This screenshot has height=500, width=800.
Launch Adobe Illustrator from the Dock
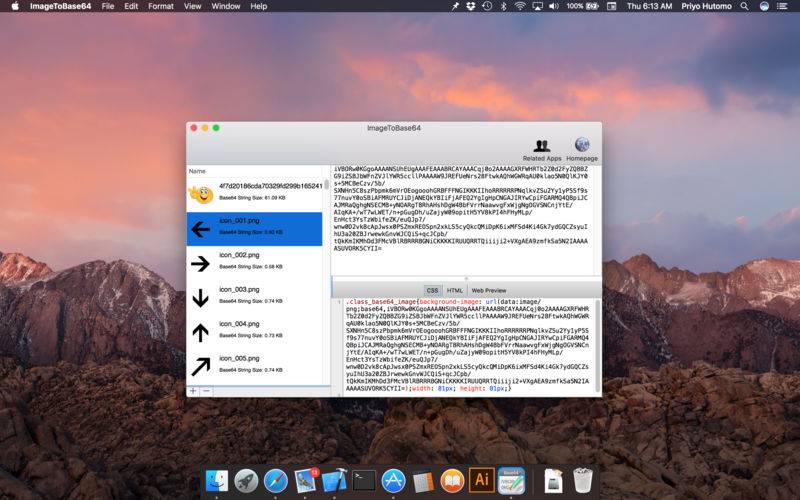(482, 480)
